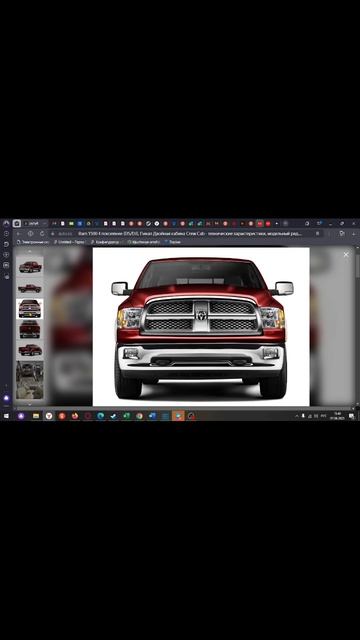
Task: Select the highlighted front view thumbnail
Action: (30, 309)
